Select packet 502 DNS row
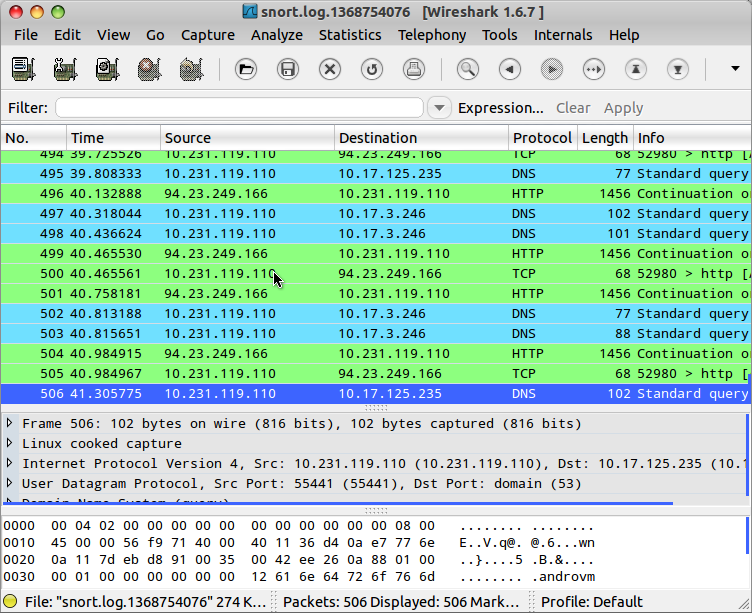This screenshot has width=752, height=613. 375,314
